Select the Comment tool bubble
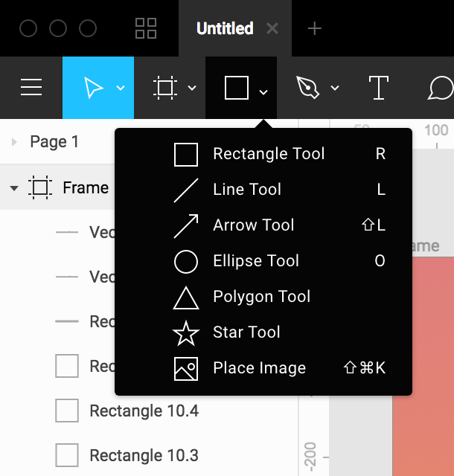The width and height of the screenshot is (454, 476). [x=441, y=88]
